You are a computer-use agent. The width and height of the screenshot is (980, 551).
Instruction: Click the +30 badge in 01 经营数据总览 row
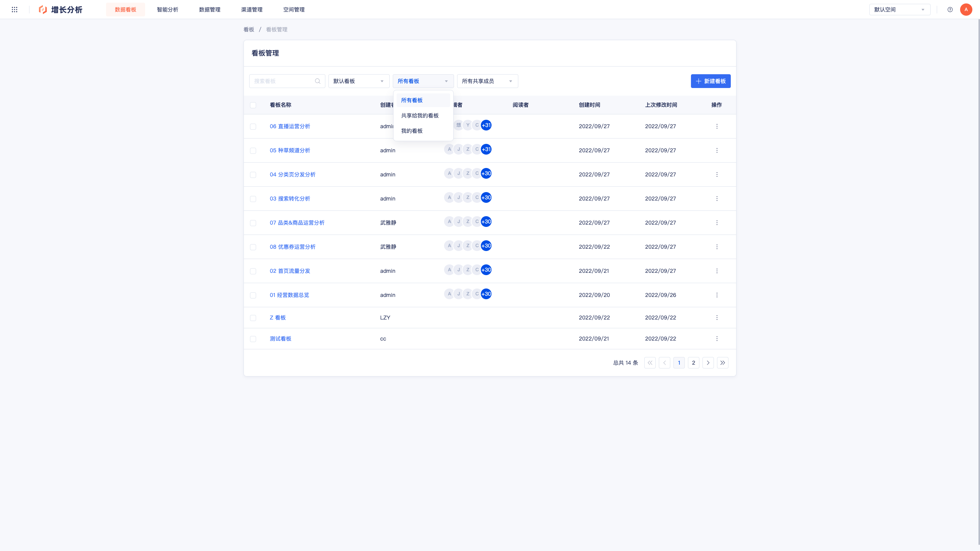486,294
